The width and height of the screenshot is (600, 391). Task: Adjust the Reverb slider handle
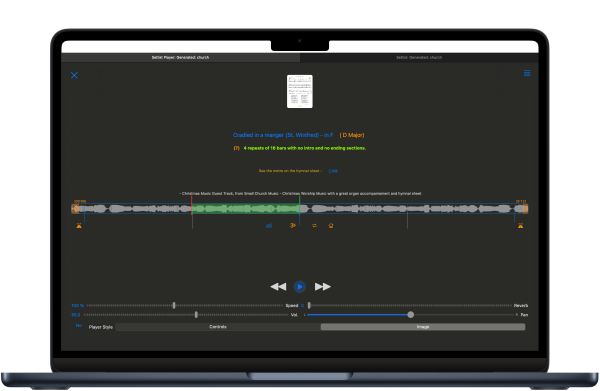point(309,305)
